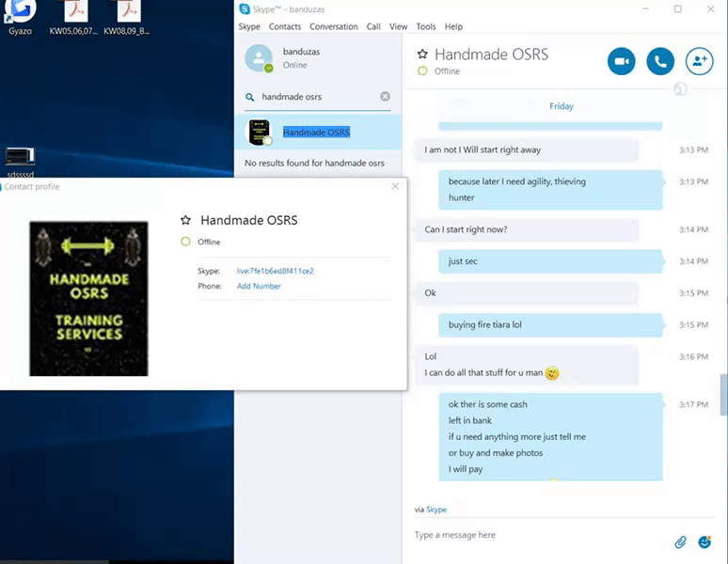Click the globe icon below the call buttons
Screen dimensions: 728x564
[x=680, y=89]
